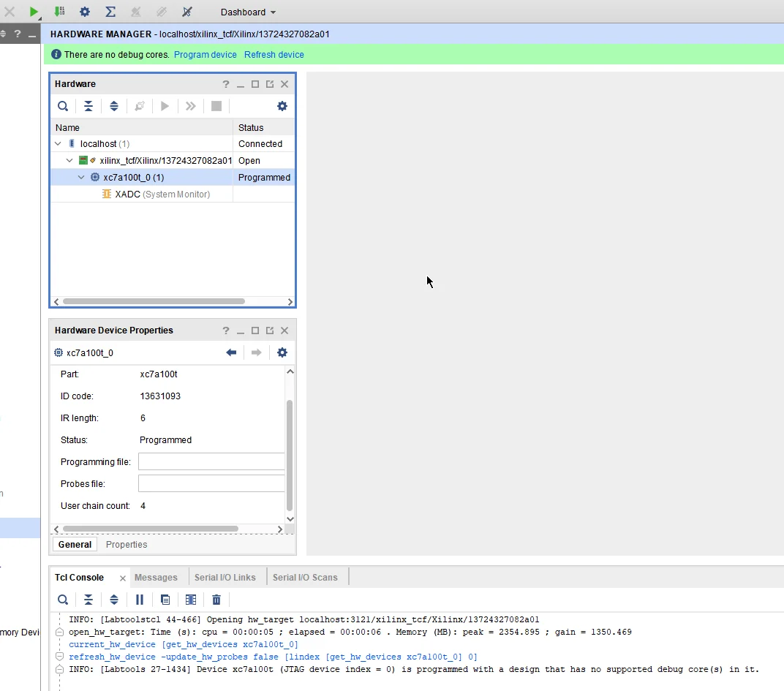
Task: Click the Program device link
Action: coord(205,55)
